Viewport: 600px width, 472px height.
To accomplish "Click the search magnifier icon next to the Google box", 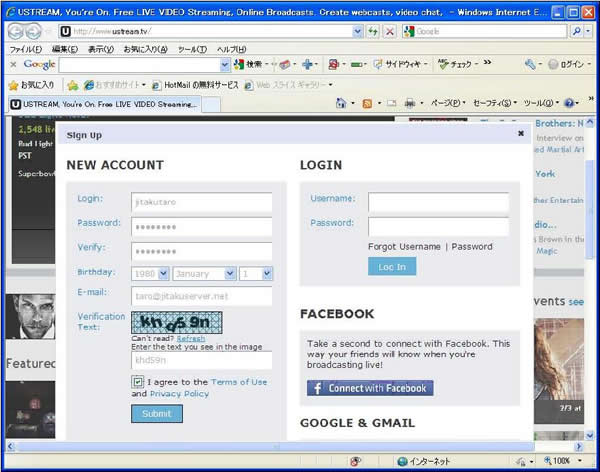I will pos(576,31).
